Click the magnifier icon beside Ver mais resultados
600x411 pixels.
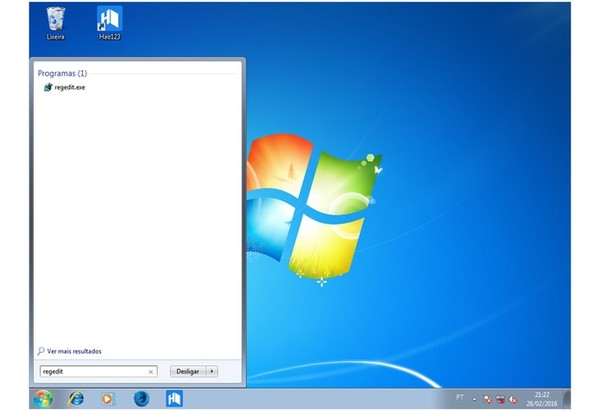(41, 351)
